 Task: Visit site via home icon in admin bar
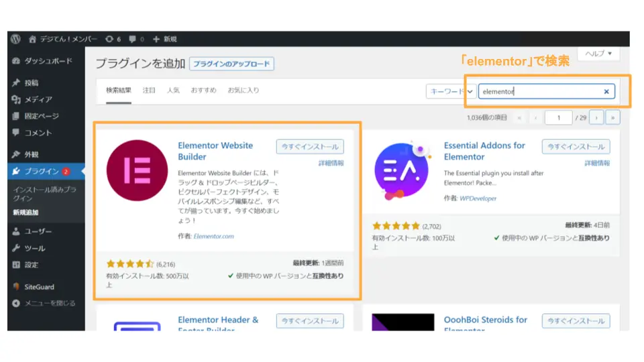click(32, 40)
